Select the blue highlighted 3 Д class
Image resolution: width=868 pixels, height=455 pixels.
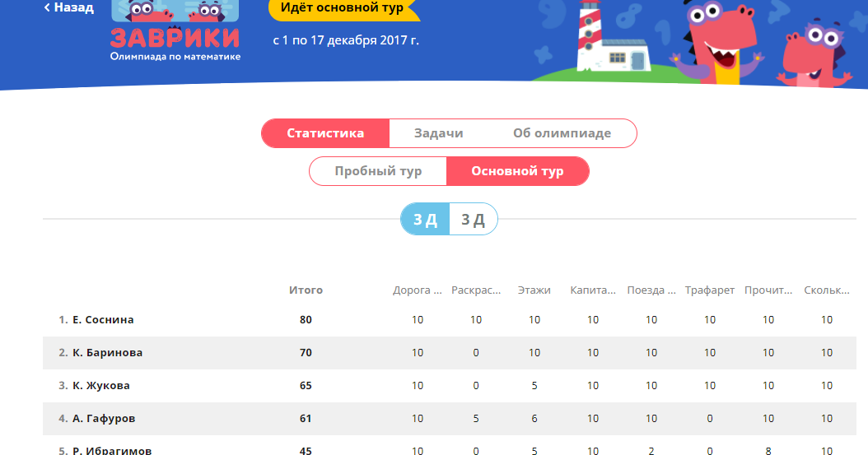(x=425, y=220)
